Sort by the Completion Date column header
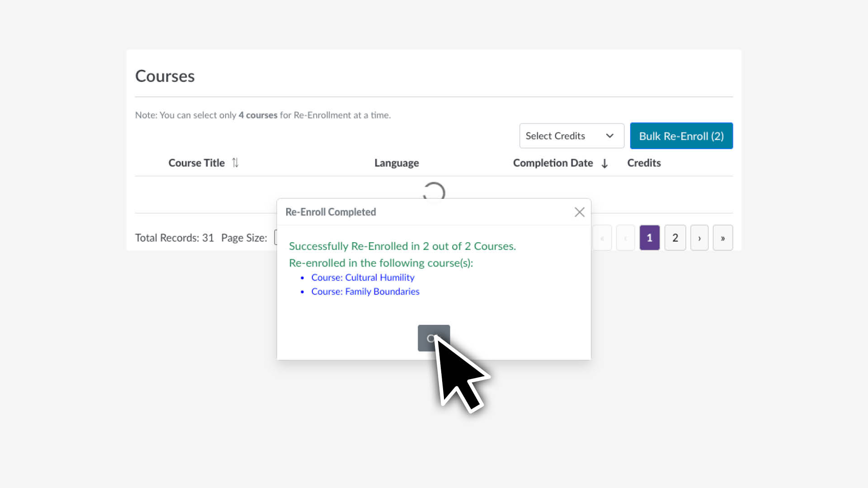 click(x=552, y=163)
